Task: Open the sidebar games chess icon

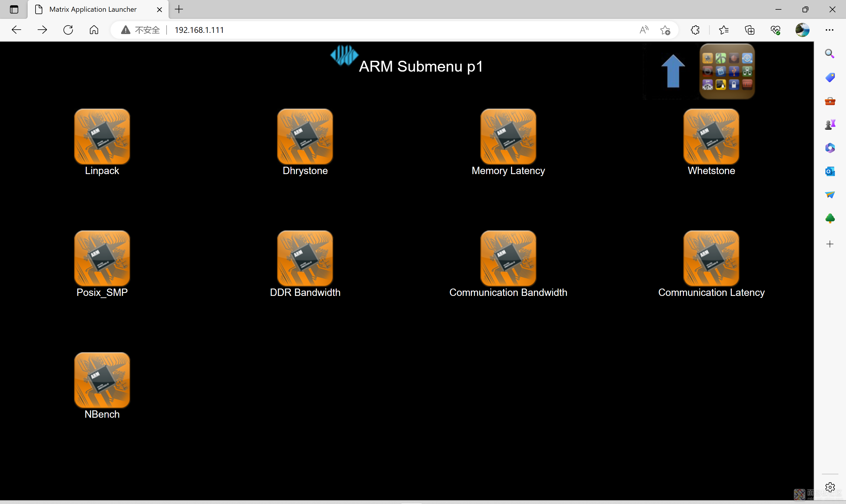Action: (x=830, y=124)
